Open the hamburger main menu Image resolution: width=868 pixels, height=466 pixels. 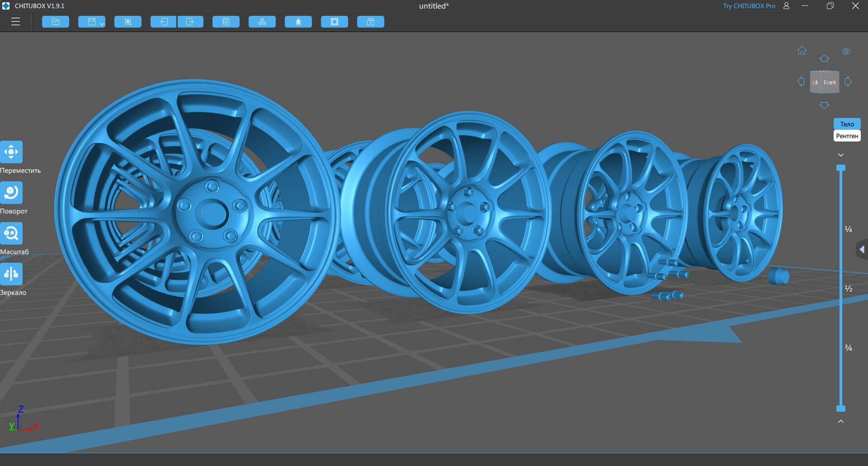15,22
